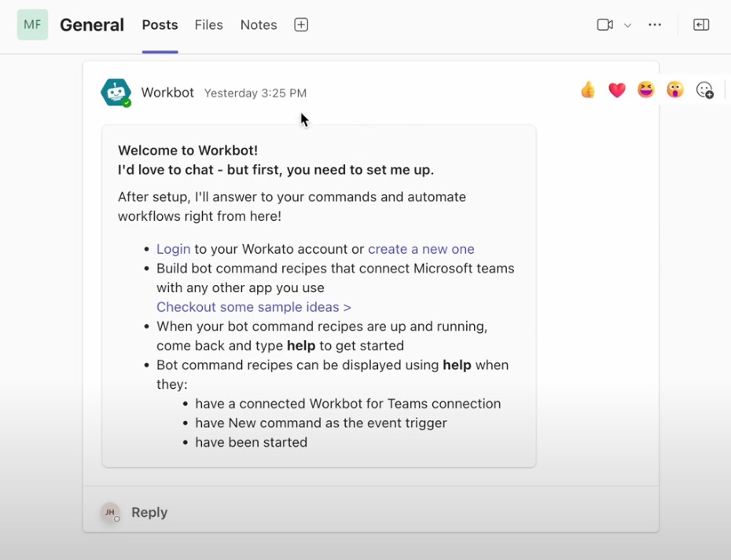This screenshot has height=560, width=731.
Task: Open the Notes tab
Action: [x=259, y=25]
